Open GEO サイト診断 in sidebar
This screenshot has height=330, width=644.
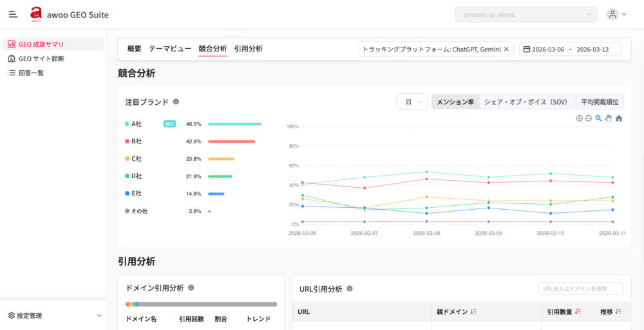click(41, 59)
